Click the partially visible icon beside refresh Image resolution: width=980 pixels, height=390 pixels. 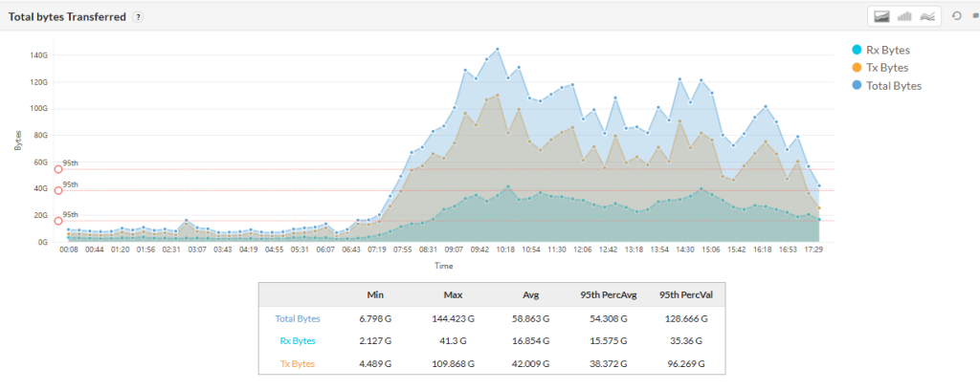[974, 16]
